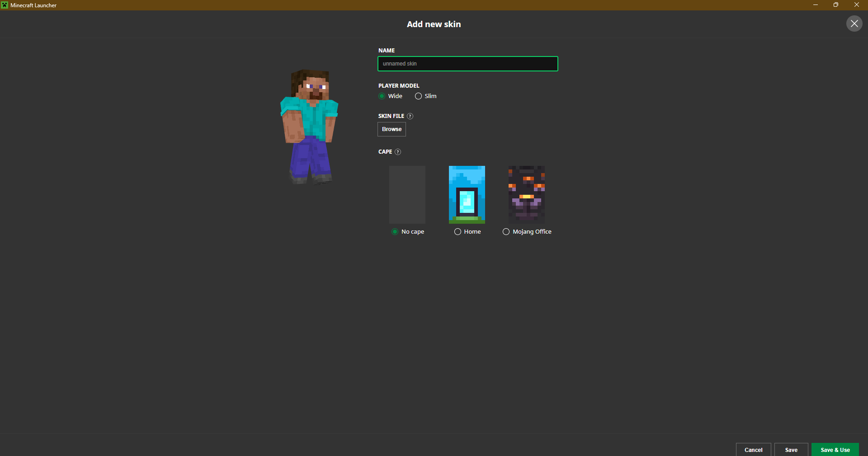Click the Mojang Office cape thumbnail
Image resolution: width=868 pixels, height=456 pixels.
point(526,194)
